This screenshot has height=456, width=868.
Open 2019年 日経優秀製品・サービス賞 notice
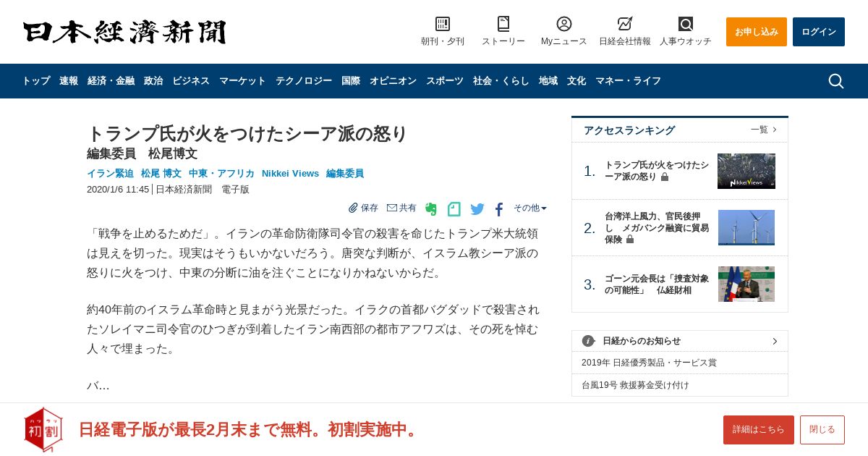click(x=649, y=363)
